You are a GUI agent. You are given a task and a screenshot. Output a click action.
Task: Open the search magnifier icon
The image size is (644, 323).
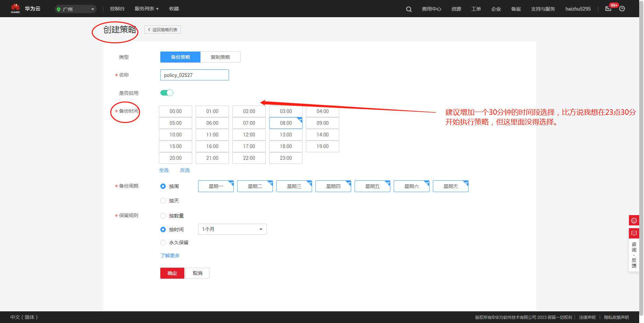point(409,9)
